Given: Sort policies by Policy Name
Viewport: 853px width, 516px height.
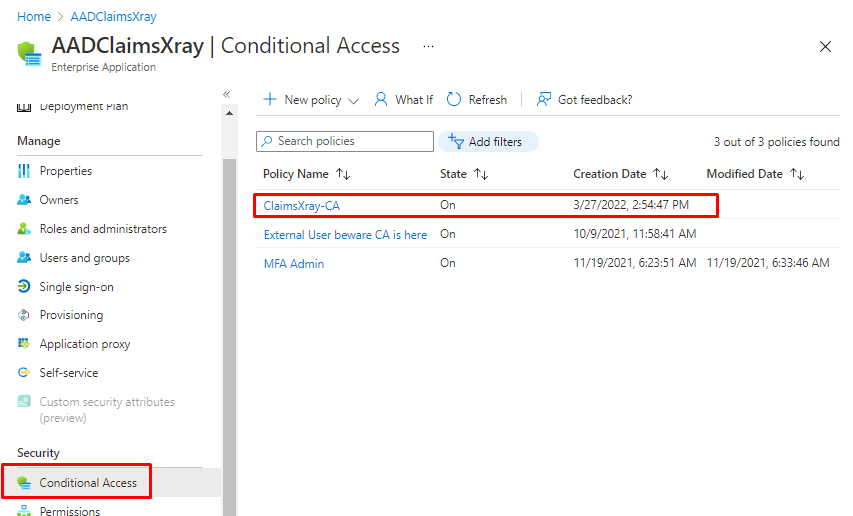Looking at the screenshot, I should pyautogui.click(x=343, y=174).
